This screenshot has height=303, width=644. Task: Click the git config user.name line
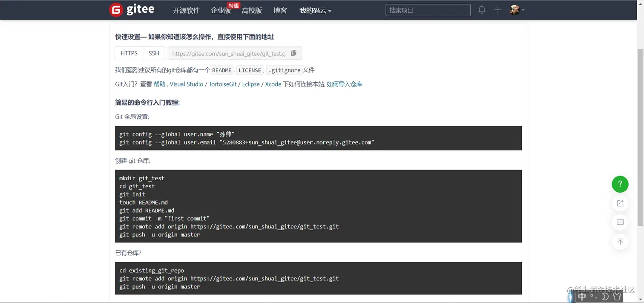coord(177,134)
